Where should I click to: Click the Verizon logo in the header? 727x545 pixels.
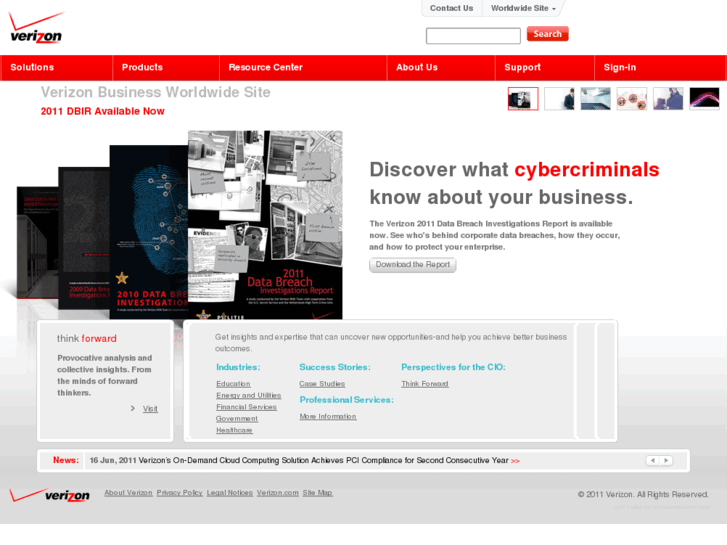point(36,28)
